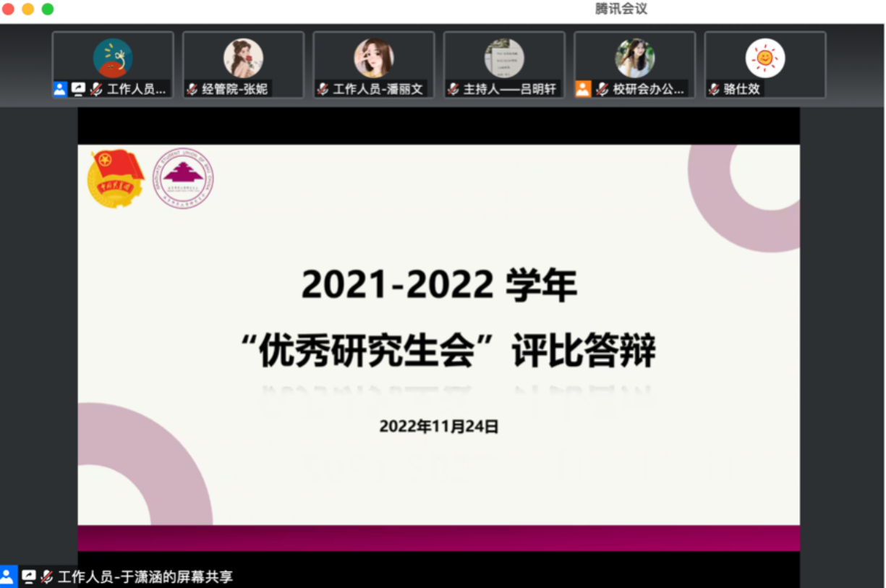Select the sun avatar of 骆仕效
The width and height of the screenshot is (886, 588).
765,58
